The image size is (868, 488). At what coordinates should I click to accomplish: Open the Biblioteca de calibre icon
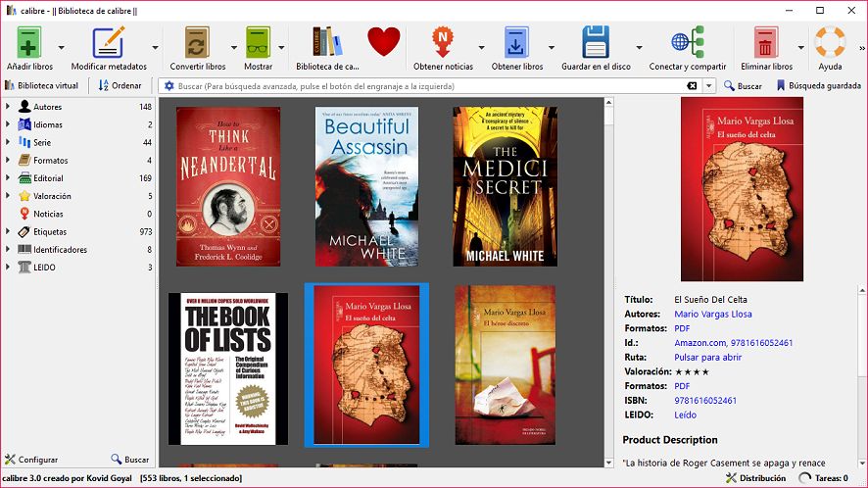[x=327, y=41]
